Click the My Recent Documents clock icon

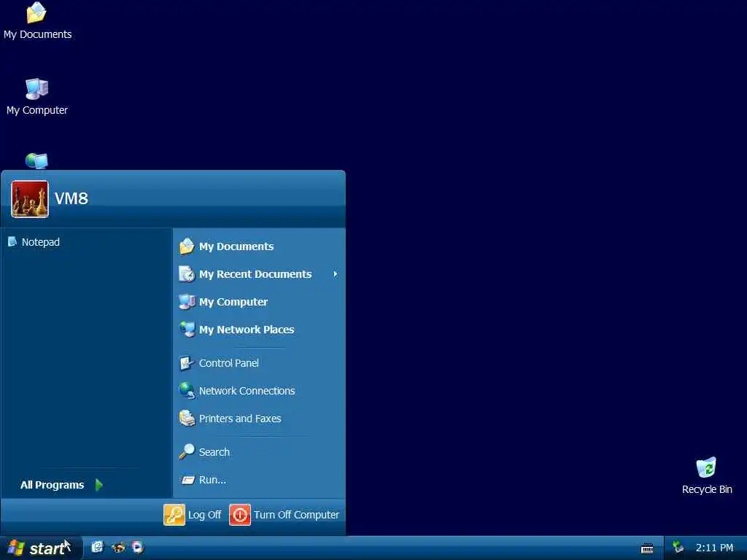[x=187, y=274]
